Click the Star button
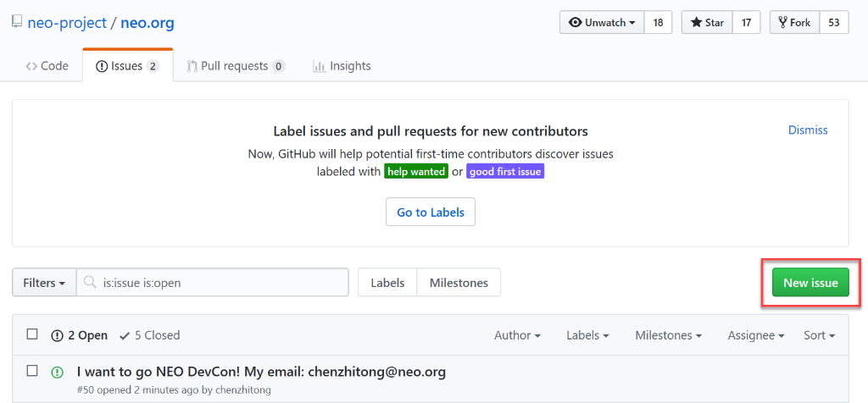Viewport: 868px width, 403px height. click(707, 23)
